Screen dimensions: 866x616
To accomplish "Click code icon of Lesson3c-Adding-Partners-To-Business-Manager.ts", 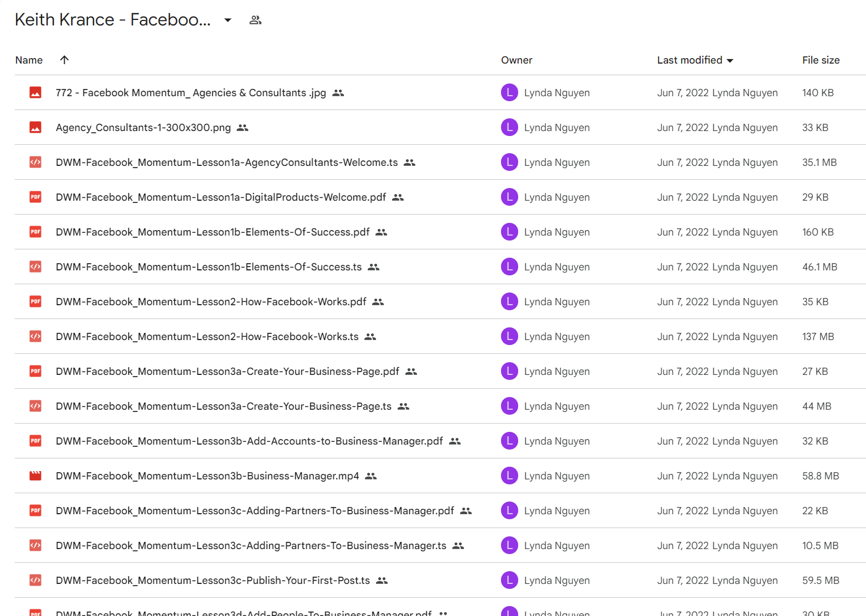I will [35, 545].
